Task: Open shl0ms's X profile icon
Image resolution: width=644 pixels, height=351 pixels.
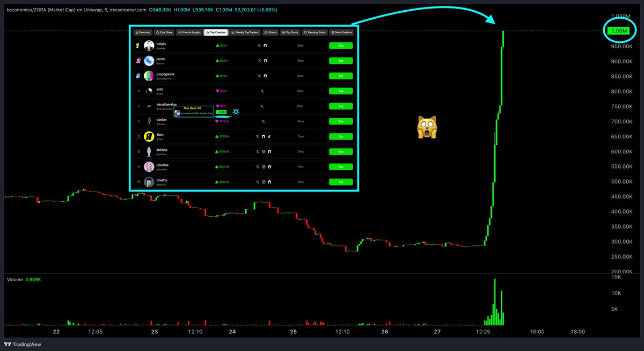Action: pyautogui.click(x=258, y=152)
